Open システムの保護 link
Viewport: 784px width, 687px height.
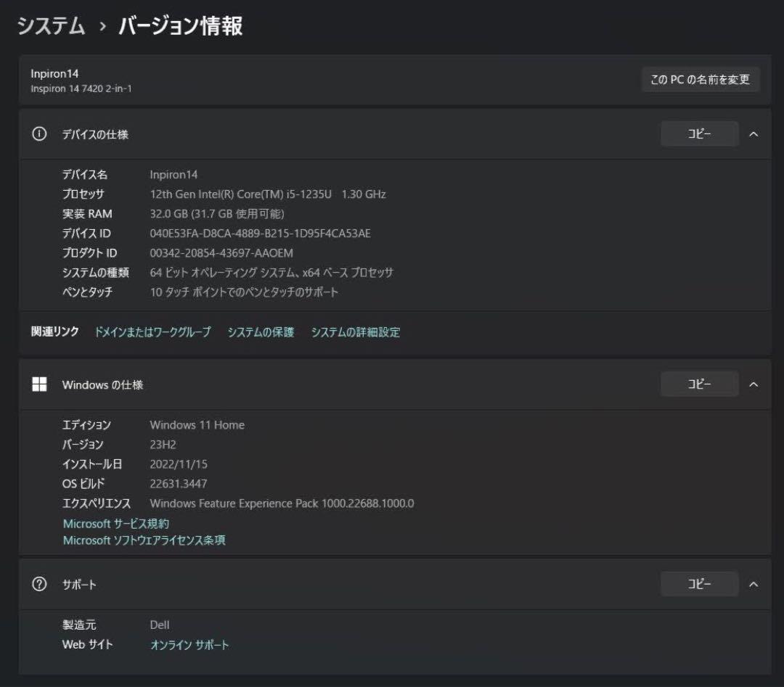[261, 332]
